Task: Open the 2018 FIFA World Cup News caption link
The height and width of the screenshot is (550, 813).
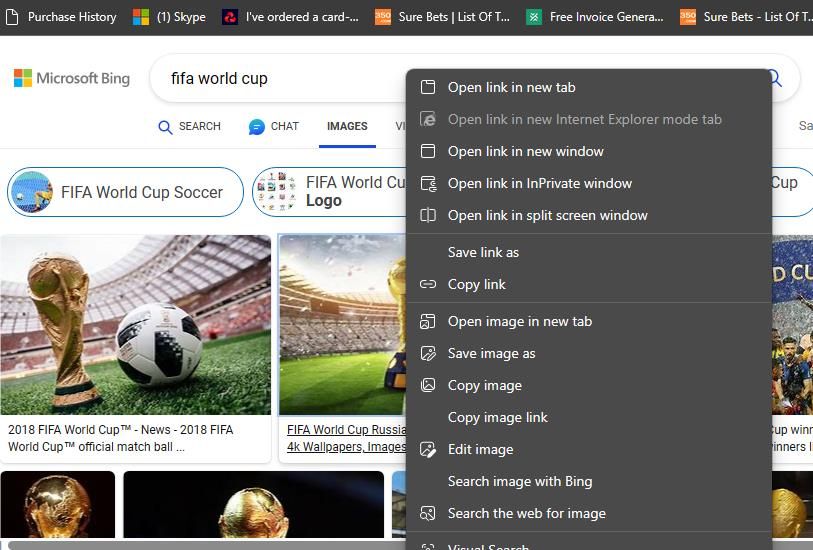Action: (x=120, y=439)
